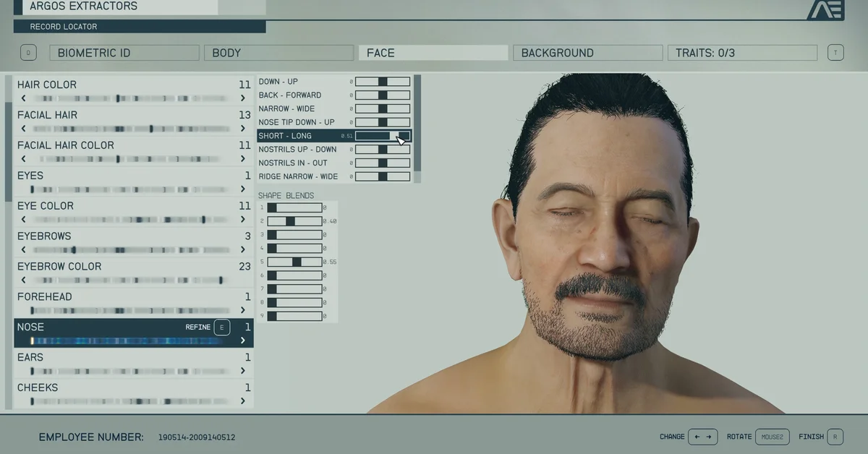Switch to next Eyebrows style via right arrow
The height and width of the screenshot is (454, 868).
point(243,250)
